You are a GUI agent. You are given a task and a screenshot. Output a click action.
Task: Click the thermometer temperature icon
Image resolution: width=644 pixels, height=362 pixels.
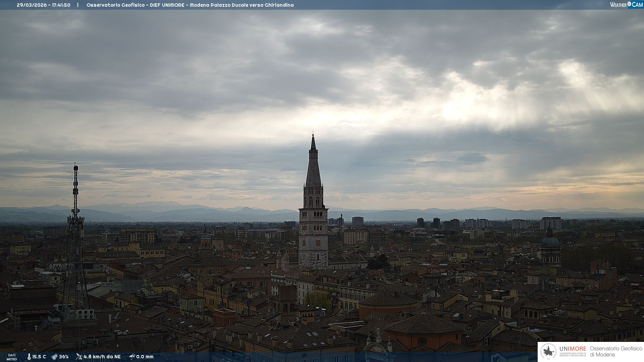pyautogui.click(x=29, y=357)
